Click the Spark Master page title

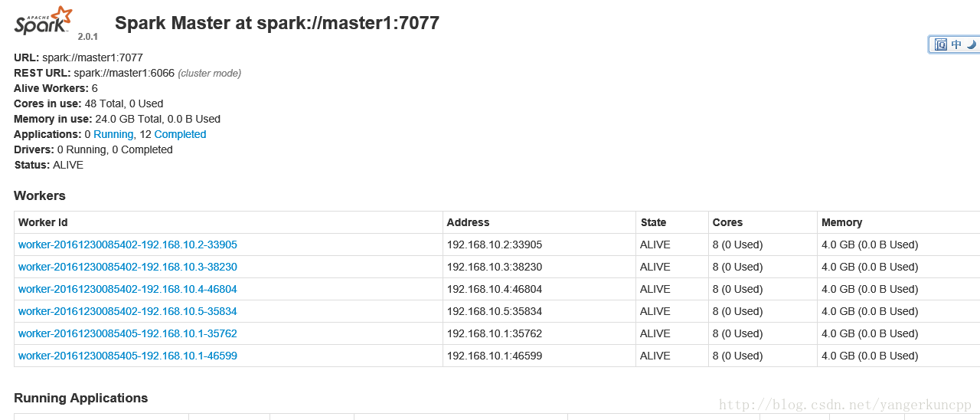click(277, 23)
